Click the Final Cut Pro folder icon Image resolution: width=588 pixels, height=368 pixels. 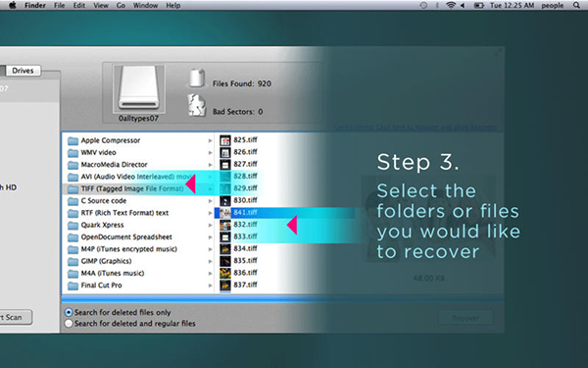[73, 286]
